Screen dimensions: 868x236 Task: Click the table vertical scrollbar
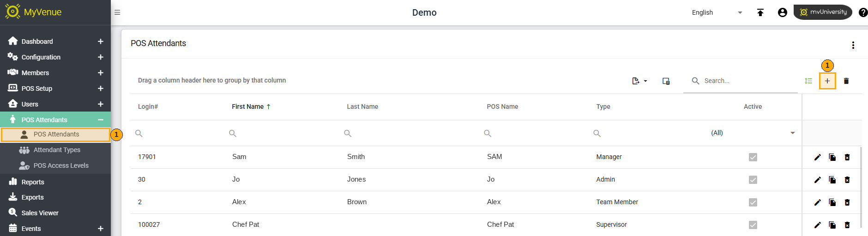[x=861, y=187]
